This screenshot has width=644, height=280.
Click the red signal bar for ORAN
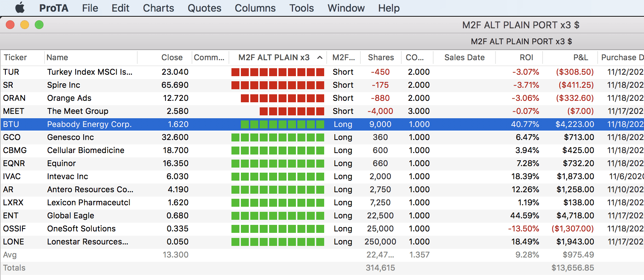click(x=283, y=98)
